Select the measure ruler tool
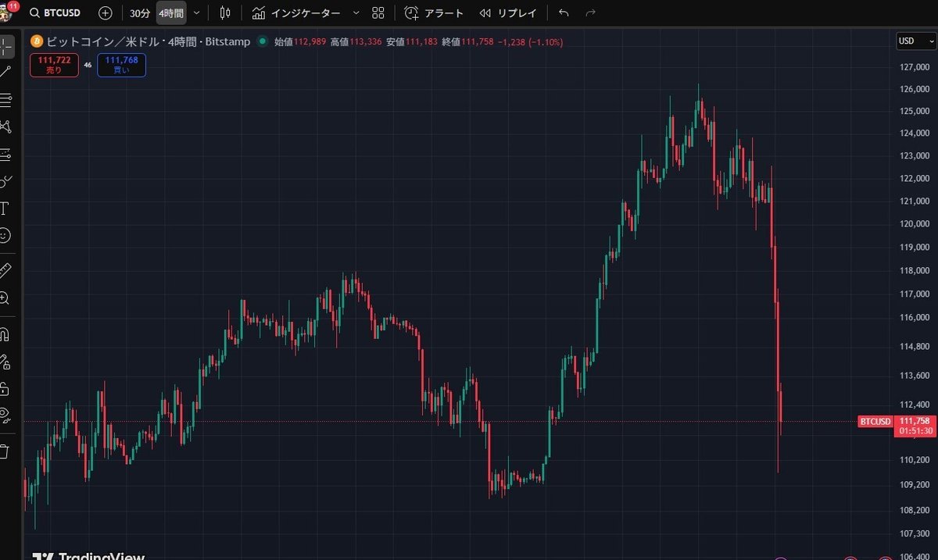Screen dimensions: 938x560 point(9,268)
